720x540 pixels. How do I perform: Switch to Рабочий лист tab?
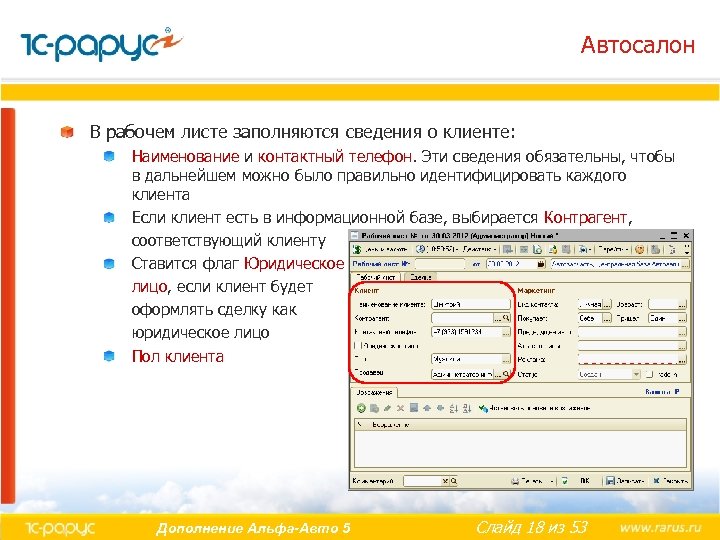(376, 277)
